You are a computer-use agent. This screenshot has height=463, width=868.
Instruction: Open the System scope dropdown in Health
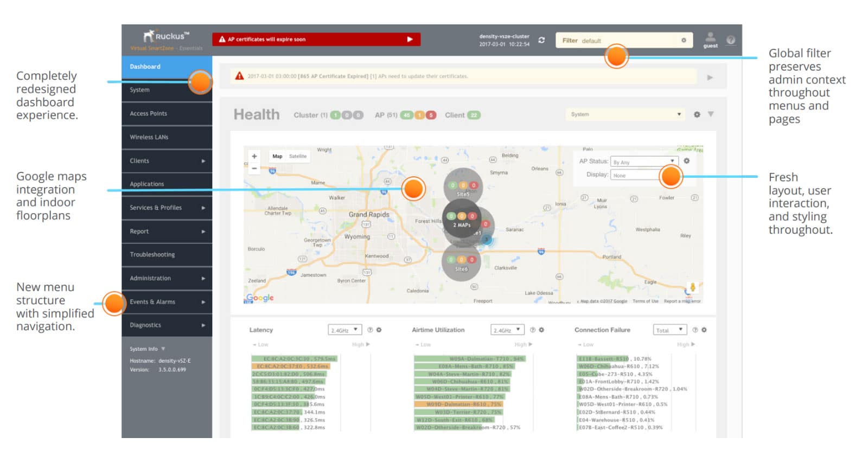point(624,114)
